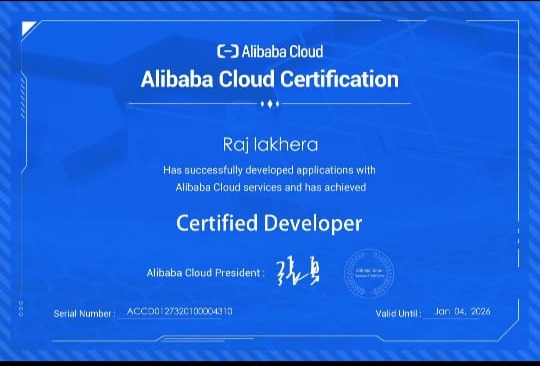
Task: Click the line 'Has successfully developed applications with'
Action: point(269,170)
